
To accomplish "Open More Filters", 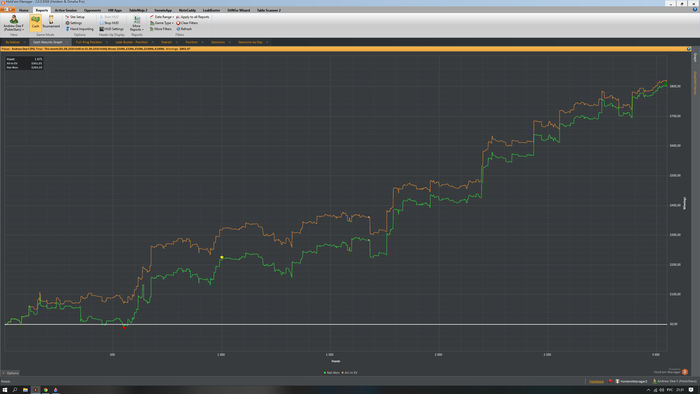I will [161, 29].
